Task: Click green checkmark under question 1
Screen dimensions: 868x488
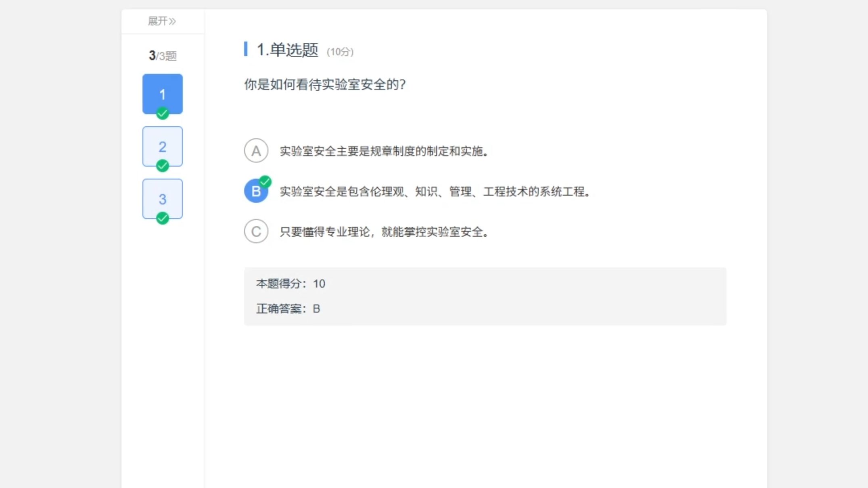Action: (162, 113)
